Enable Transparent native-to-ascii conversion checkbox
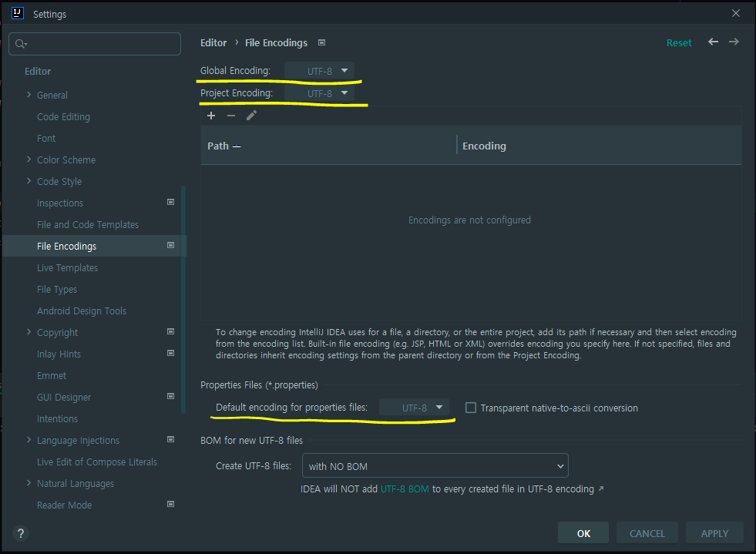The height and width of the screenshot is (554, 756). (471, 408)
